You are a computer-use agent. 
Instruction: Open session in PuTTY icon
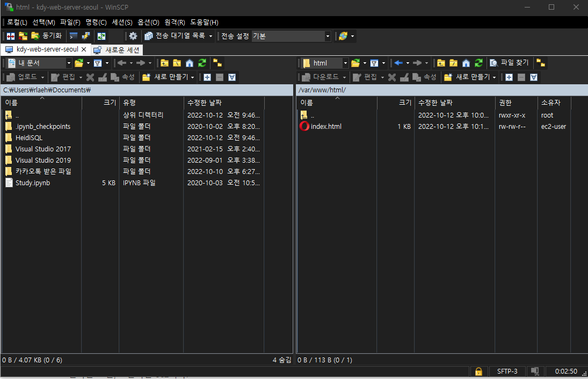click(86, 36)
